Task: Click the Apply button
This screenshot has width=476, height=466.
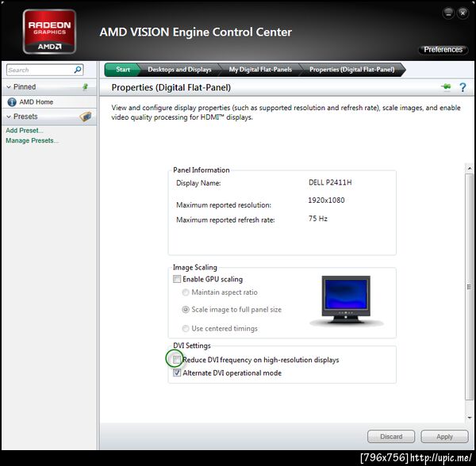Action: [x=444, y=437]
